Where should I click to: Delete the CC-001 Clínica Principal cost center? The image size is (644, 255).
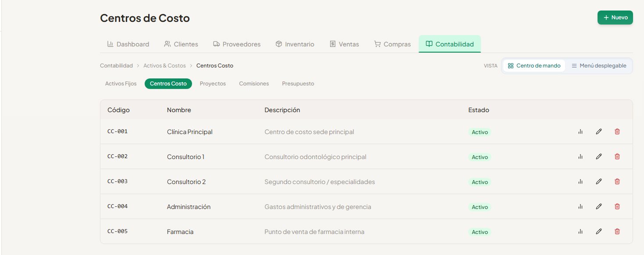click(617, 131)
